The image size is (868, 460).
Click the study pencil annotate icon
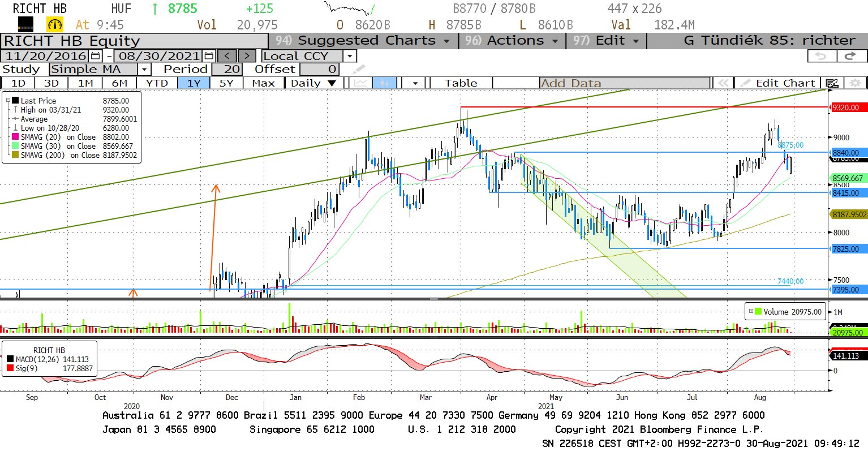coord(359,70)
